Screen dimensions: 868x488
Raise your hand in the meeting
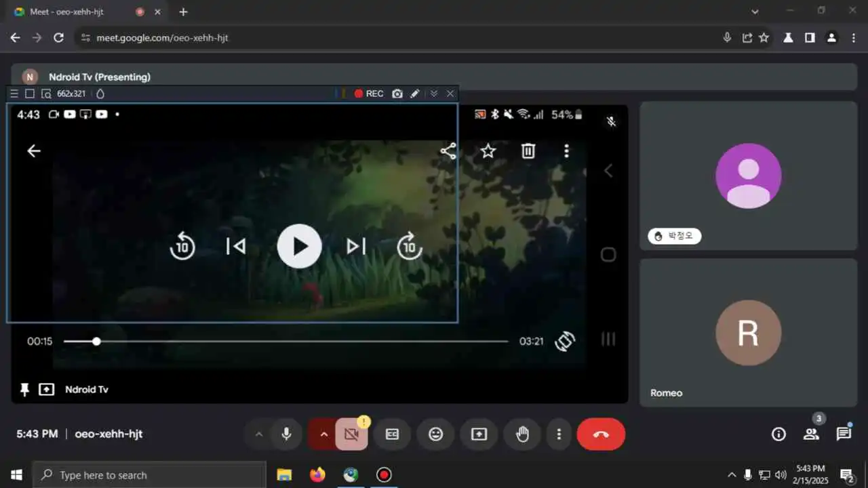(522, 434)
